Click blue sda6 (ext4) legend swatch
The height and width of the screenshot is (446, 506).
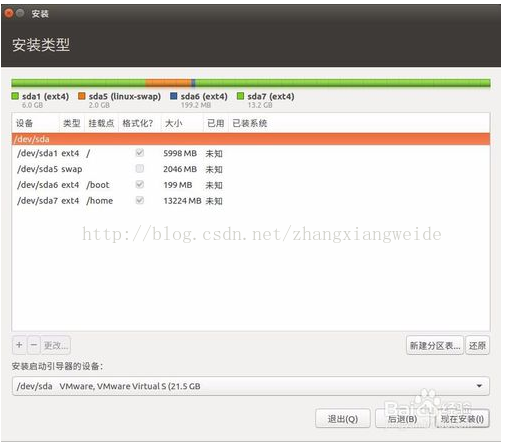pyautogui.click(x=174, y=96)
